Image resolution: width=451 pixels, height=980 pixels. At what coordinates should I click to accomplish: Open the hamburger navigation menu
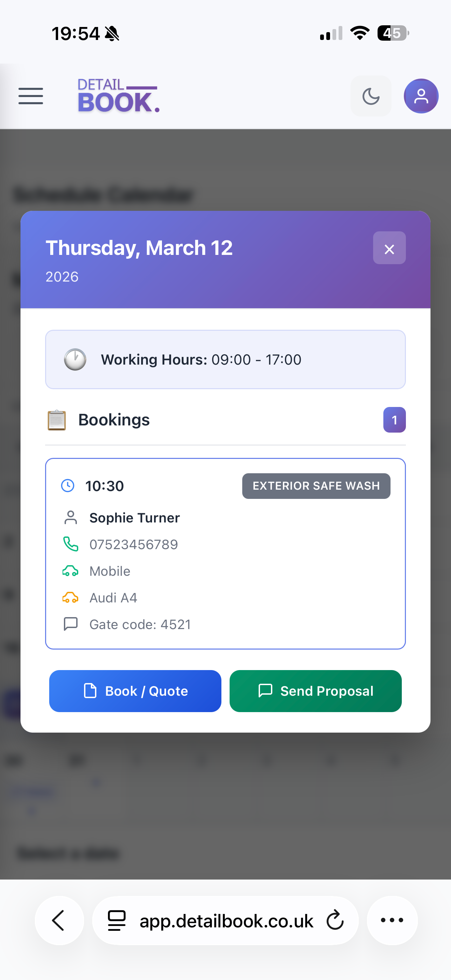31,96
